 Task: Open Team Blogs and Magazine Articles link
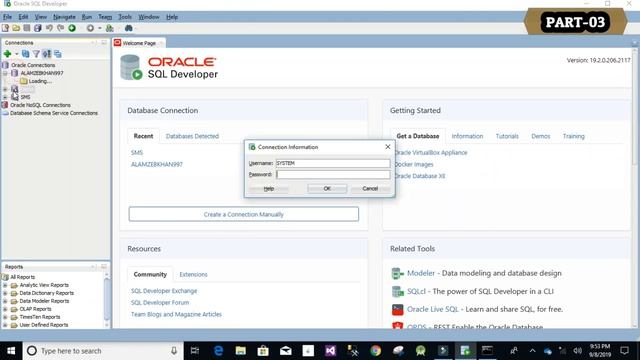[176, 315]
